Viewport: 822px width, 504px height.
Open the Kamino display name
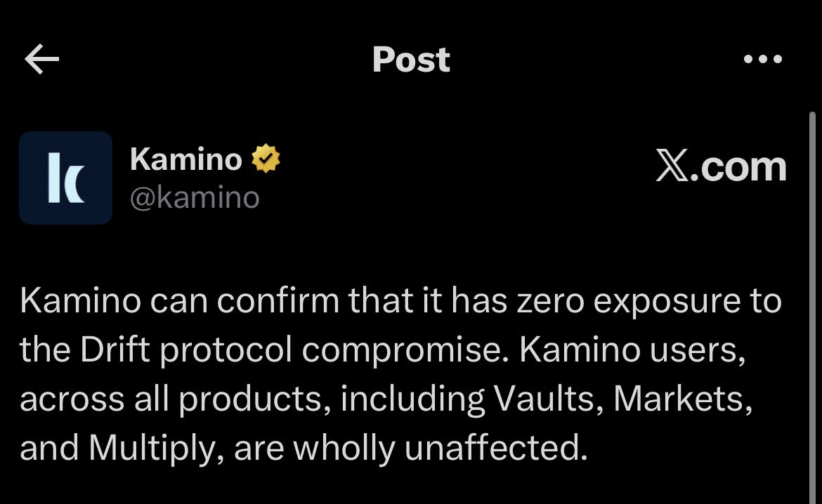point(186,160)
